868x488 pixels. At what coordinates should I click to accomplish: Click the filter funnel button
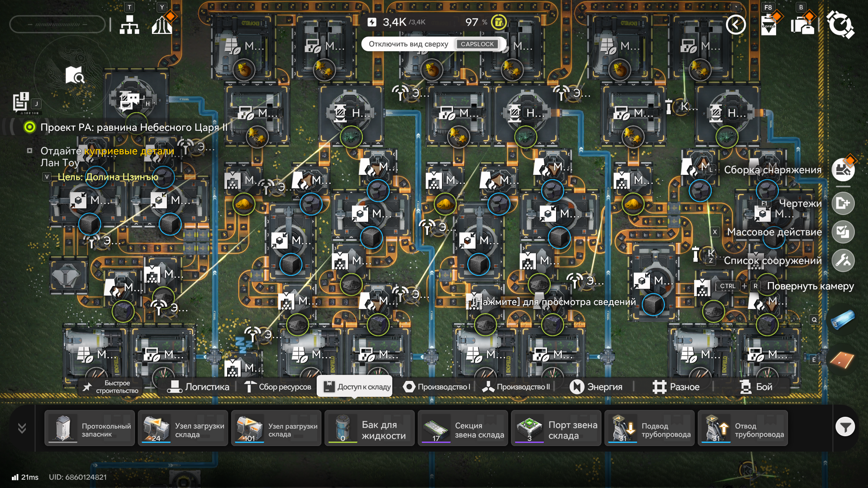click(845, 427)
